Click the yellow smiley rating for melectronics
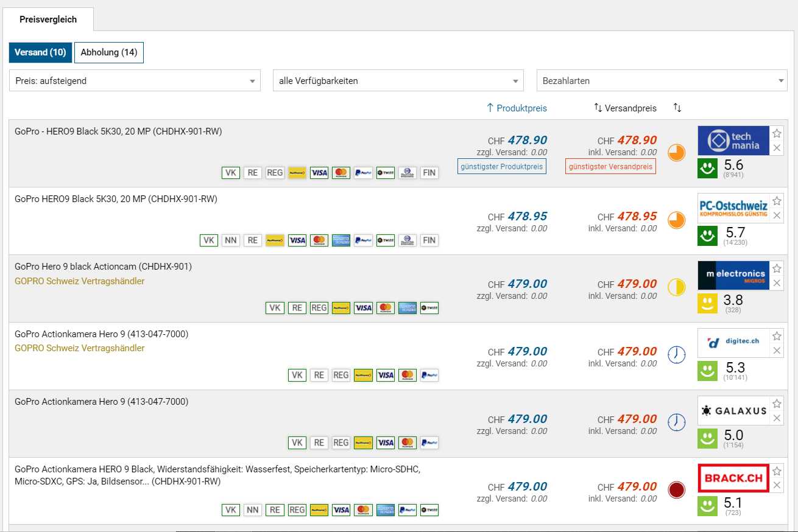This screenshot has height=532, width=798. point(707,304)
